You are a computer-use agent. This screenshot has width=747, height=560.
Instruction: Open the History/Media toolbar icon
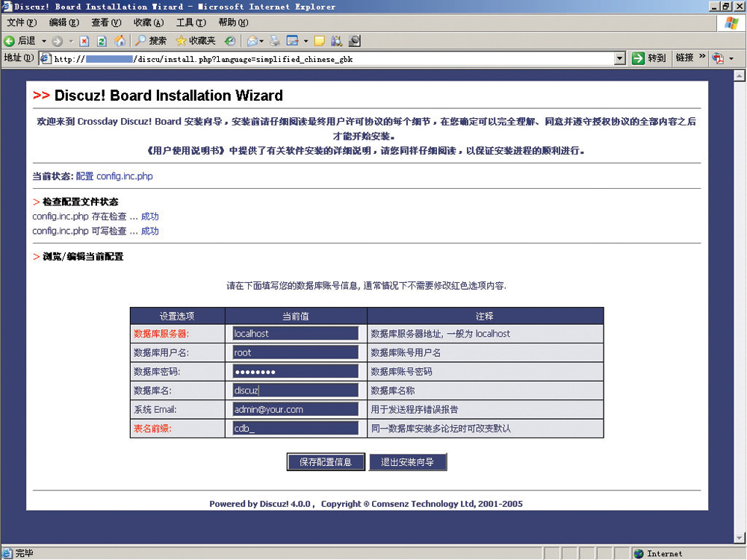pos(229,41)
